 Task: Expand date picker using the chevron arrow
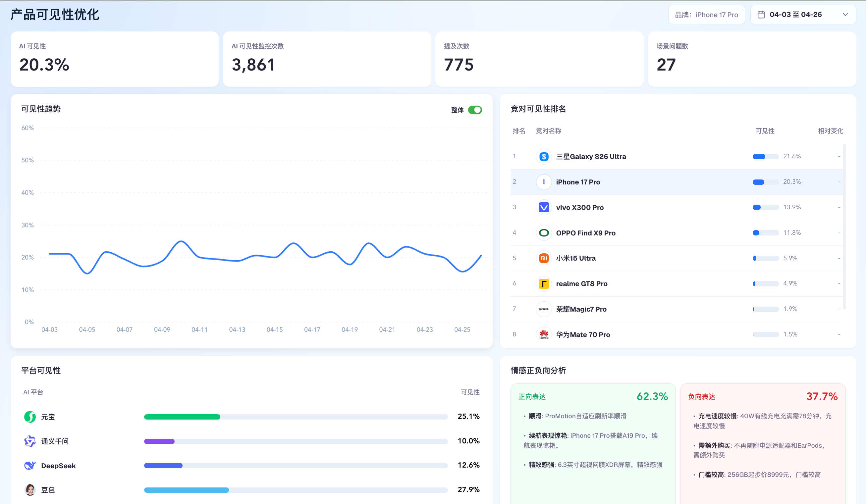pyautogui.click(x=845, y=15)
